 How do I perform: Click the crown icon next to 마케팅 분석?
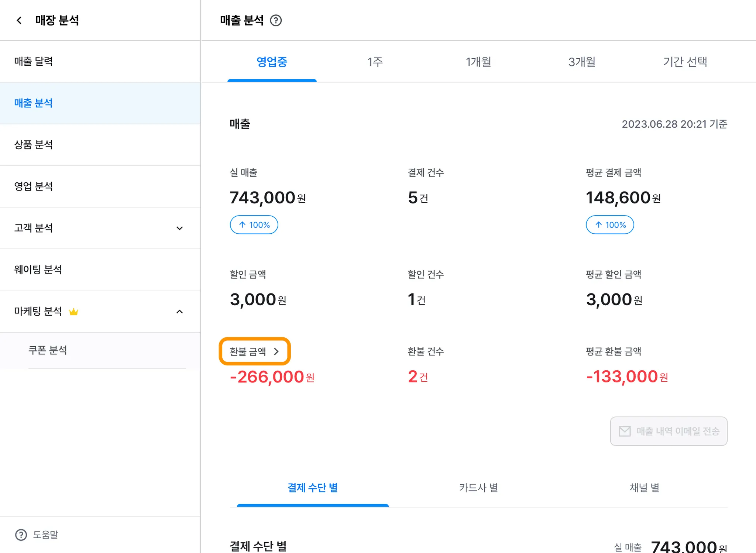point(73,312)
